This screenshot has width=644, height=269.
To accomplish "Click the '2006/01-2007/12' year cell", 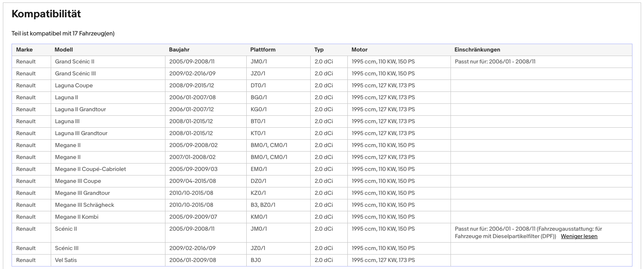I will pos(206,109).
